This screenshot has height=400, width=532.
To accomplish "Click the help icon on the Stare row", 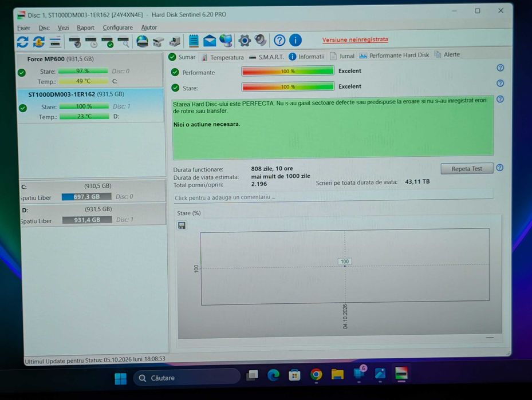I will (500, 84).
